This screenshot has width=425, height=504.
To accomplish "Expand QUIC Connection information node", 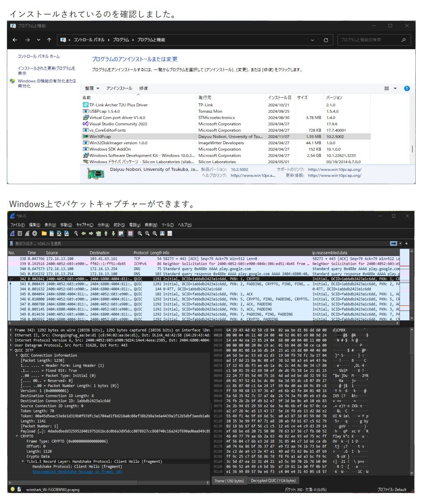I will [17, 355].
